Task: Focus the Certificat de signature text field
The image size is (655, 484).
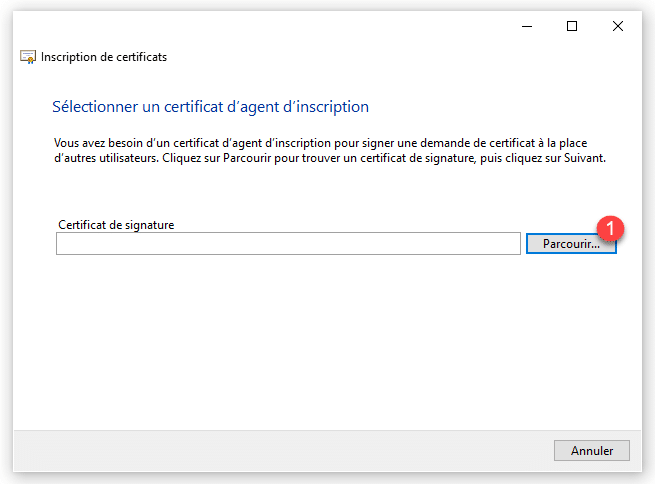Action: pos(288,244)
